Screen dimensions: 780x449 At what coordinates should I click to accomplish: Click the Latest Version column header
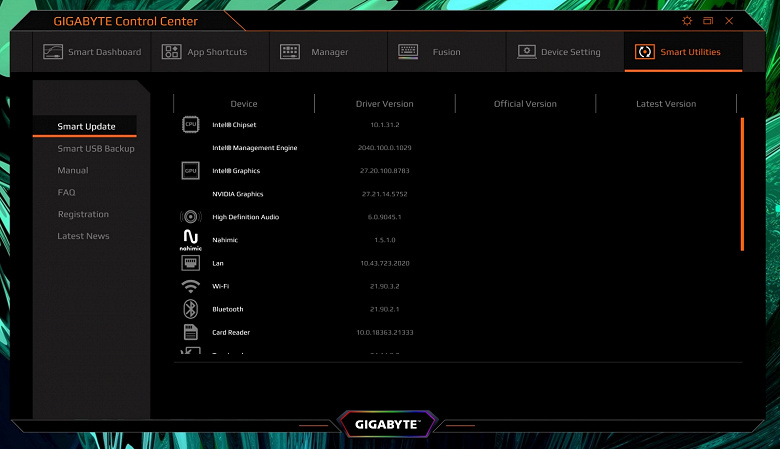(666, 104)
